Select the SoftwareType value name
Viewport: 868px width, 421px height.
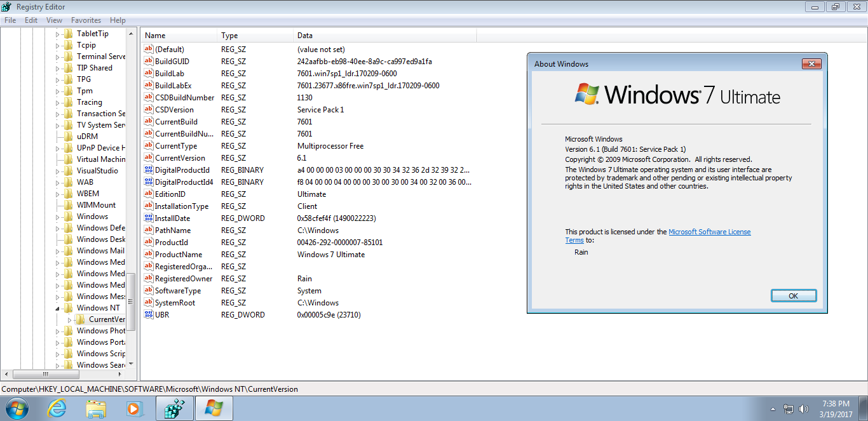click(178, 291)
